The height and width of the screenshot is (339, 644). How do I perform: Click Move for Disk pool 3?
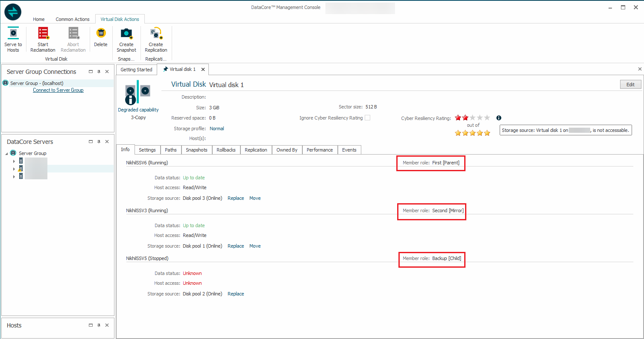(x=255, y=198)
